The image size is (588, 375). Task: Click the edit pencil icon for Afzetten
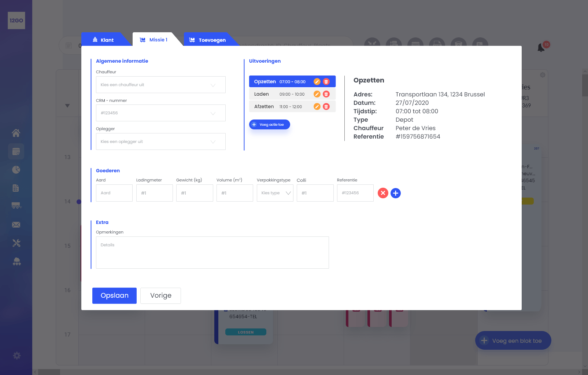(317, 107)
